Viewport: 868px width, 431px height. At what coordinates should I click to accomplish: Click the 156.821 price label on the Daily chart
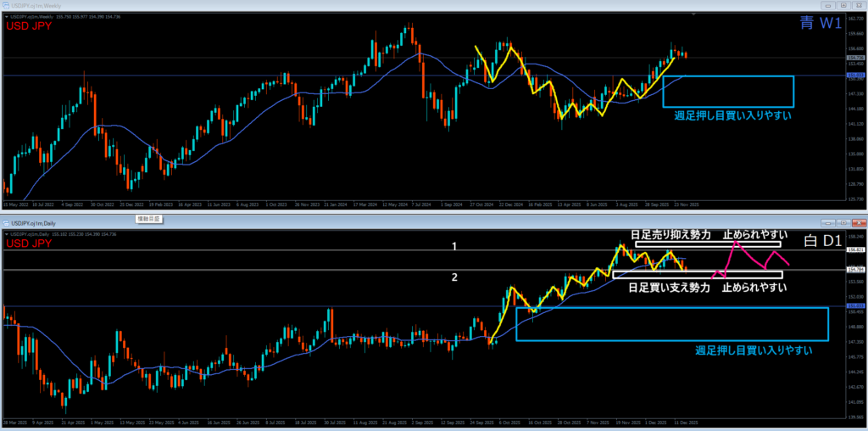tap(855, 249)
